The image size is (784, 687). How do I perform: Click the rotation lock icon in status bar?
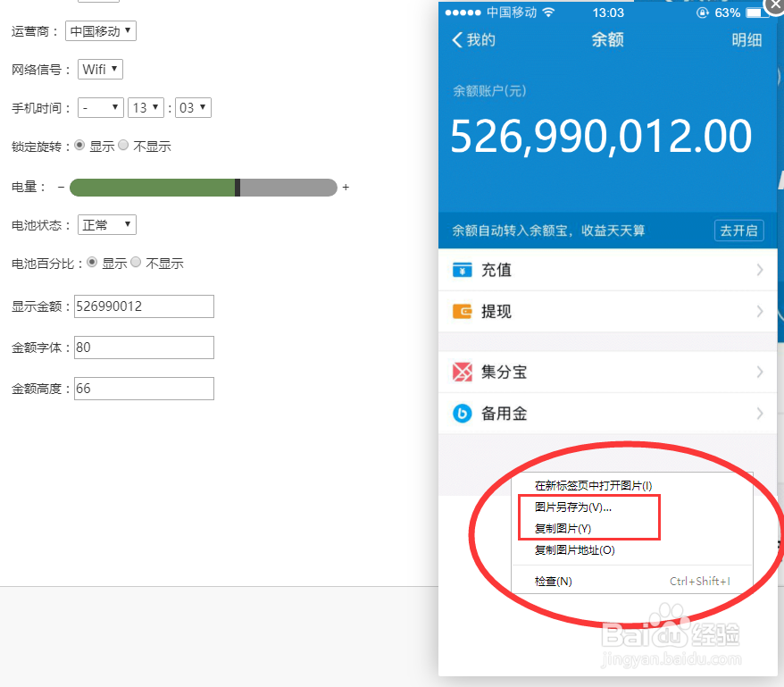(703, 13)
